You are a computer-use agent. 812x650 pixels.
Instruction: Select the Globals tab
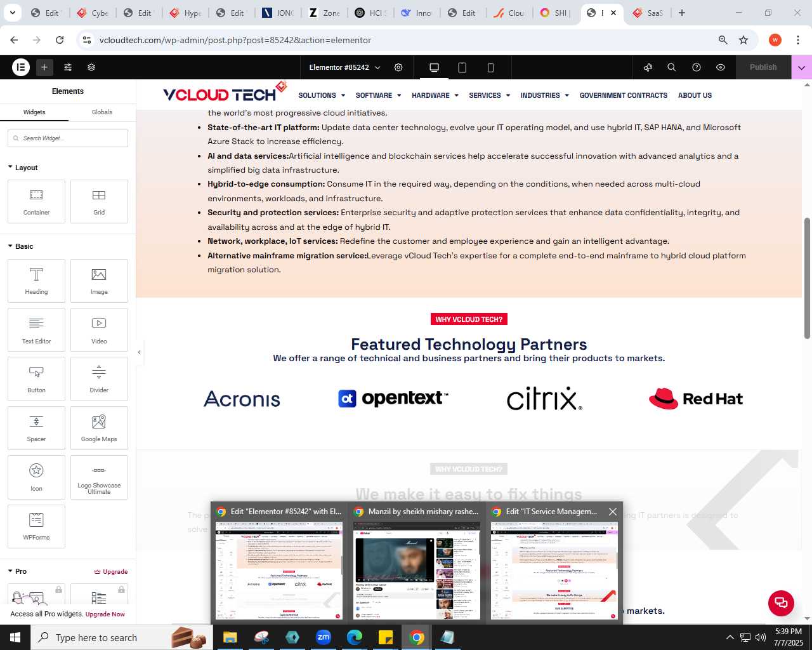coord(102,112)
